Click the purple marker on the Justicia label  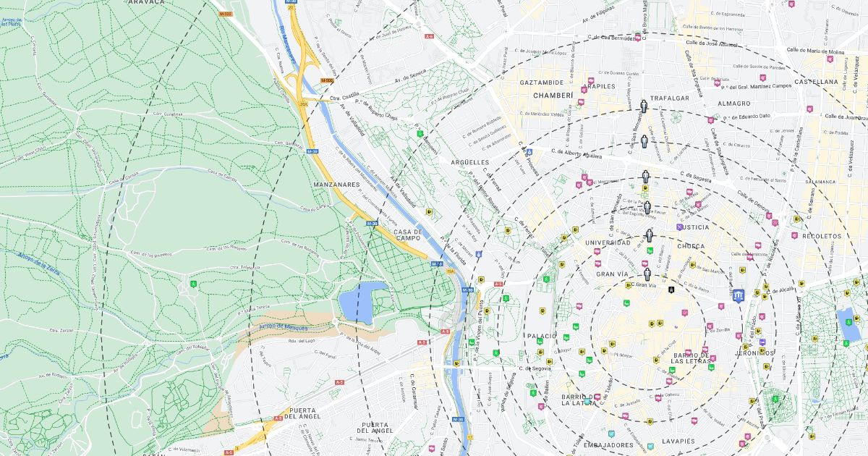click(679, 227)
